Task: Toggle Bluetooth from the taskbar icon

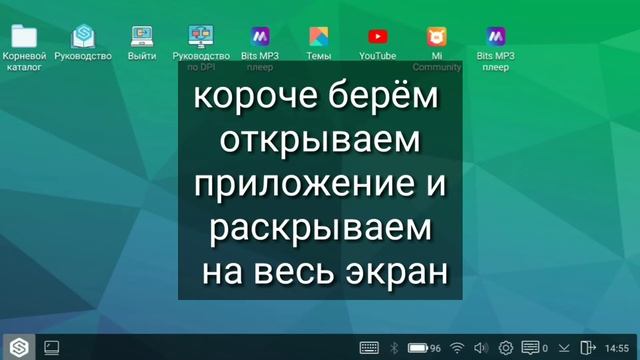Action: pyautogui.click(x=394, y=348)
